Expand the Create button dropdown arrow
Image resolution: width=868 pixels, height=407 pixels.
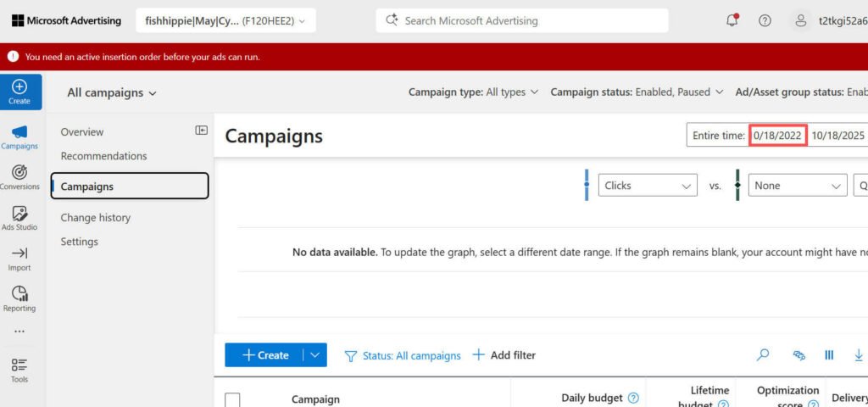315,355
